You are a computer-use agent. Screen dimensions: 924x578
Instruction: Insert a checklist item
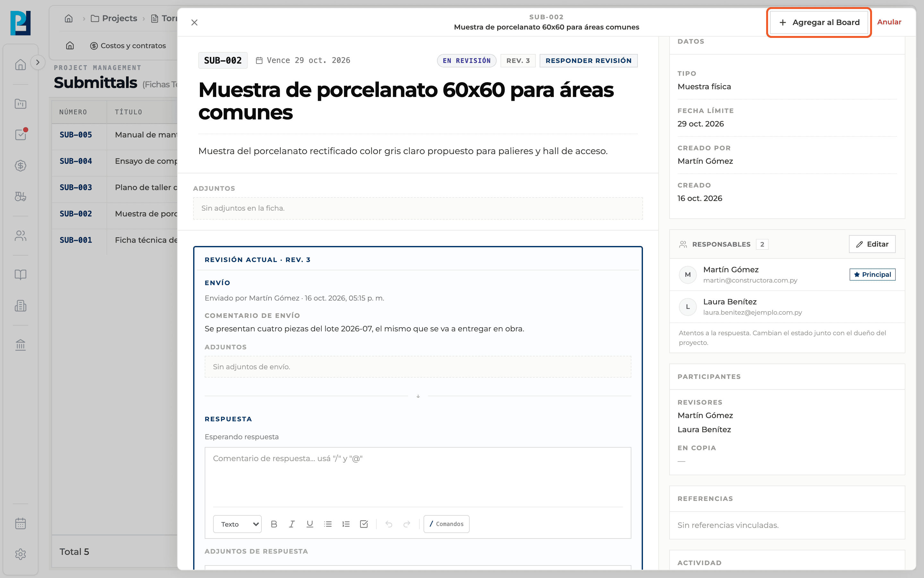[x=364, y=524]
